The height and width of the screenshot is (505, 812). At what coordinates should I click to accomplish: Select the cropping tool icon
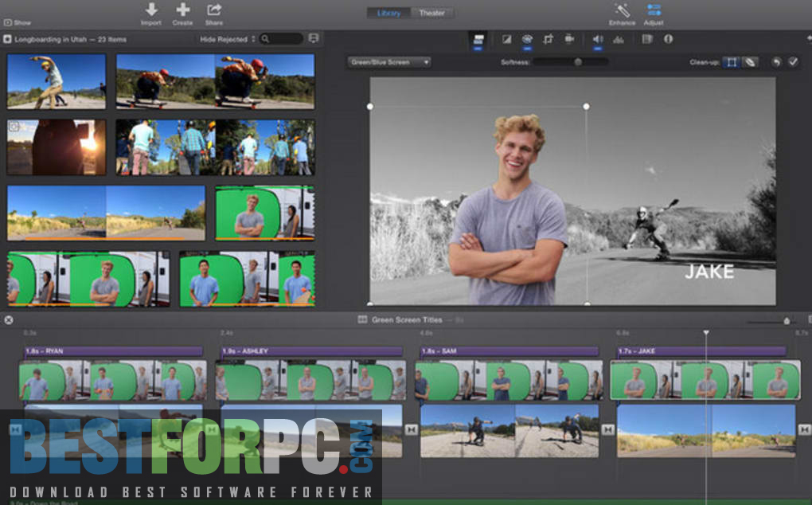click(x=548, y=39)
